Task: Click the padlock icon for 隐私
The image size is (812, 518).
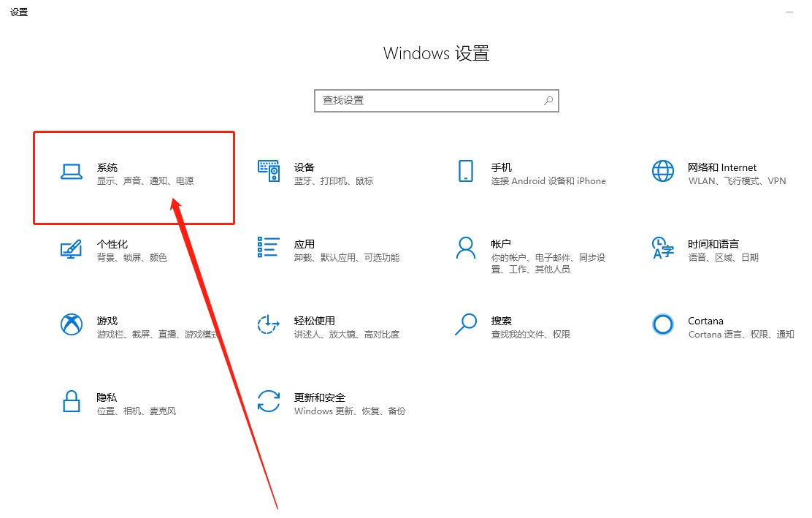Action: pyautogui.click(x=71, y=402)
